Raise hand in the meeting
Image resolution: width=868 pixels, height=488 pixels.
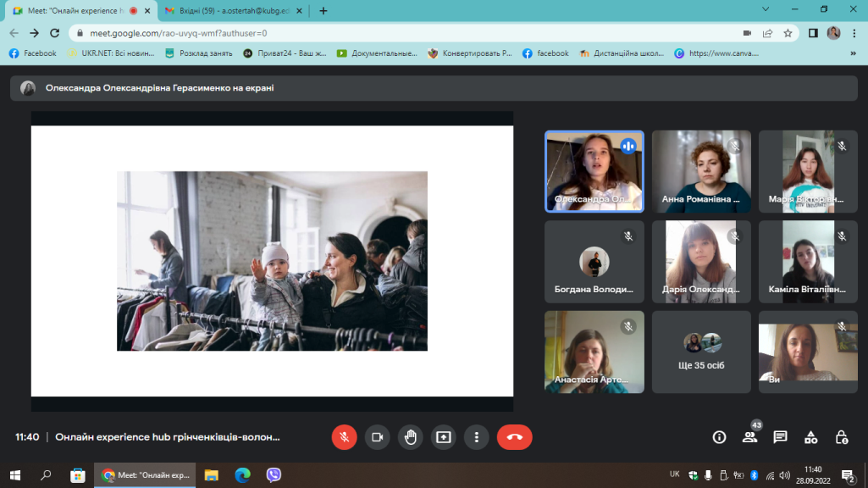point(410,437)
